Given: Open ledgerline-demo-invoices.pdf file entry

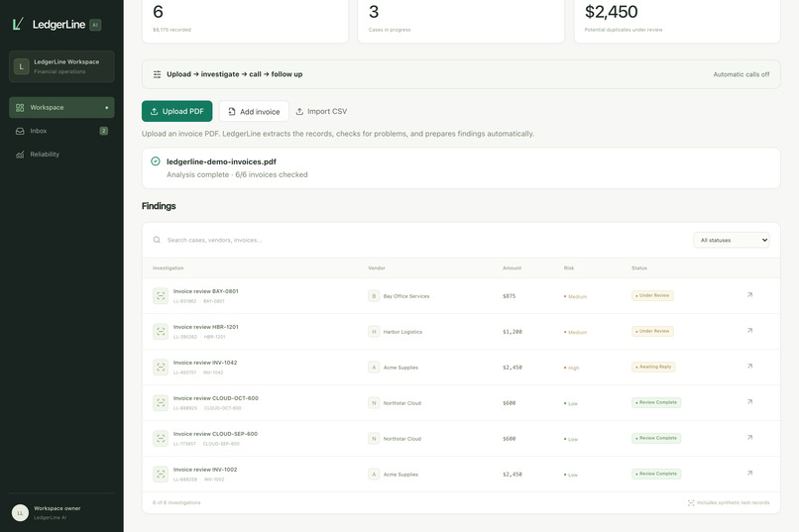Looking at the screenshot, I should coord(461,168).
